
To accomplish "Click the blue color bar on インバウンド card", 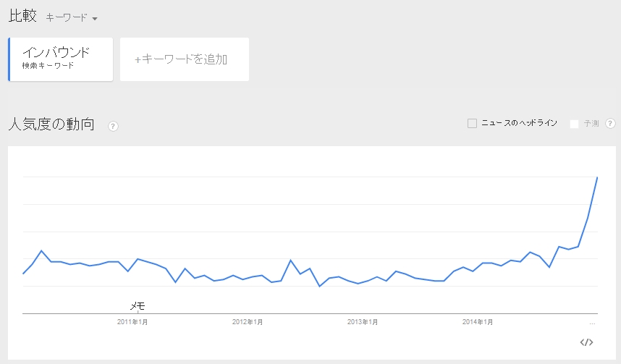I will pos(9,59).
